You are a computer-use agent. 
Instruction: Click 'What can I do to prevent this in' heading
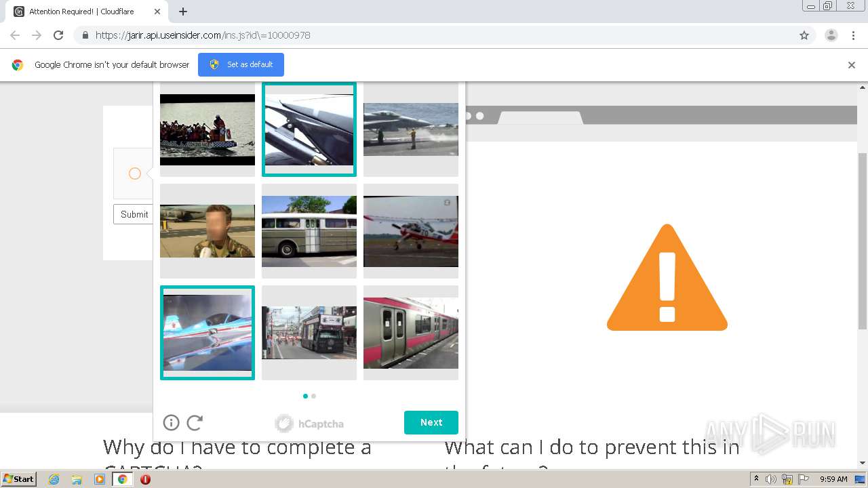(x=592, y=447)
